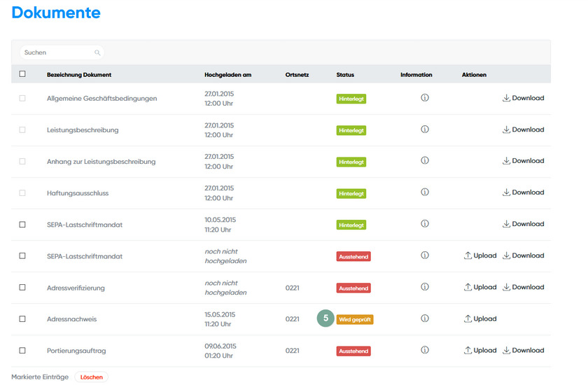Sort by Hochgeladen am column header
Screen dimensions: 588x385
click(227, 75)
